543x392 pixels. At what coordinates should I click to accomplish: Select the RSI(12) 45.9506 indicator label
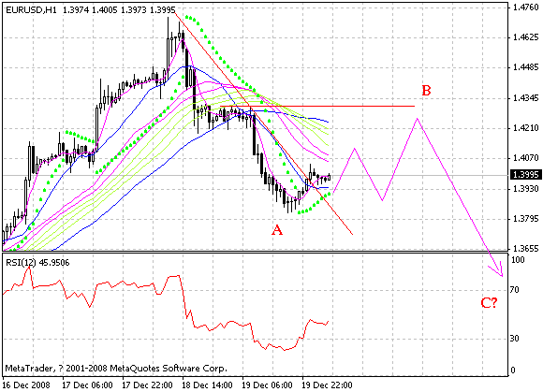click(x=37, y=263)
